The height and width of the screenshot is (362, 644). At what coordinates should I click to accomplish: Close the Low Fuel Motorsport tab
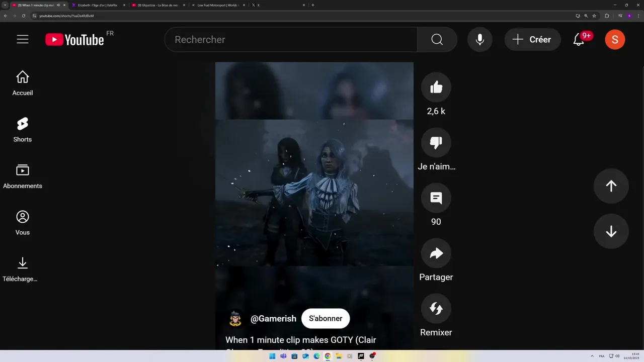click(x=244, y=5)
